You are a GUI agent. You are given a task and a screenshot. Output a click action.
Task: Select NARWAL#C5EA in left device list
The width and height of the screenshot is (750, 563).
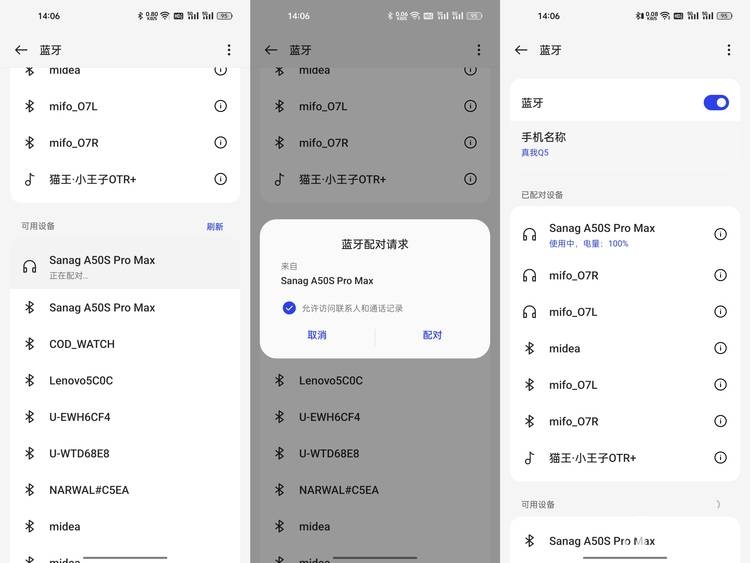coord(125,490)
